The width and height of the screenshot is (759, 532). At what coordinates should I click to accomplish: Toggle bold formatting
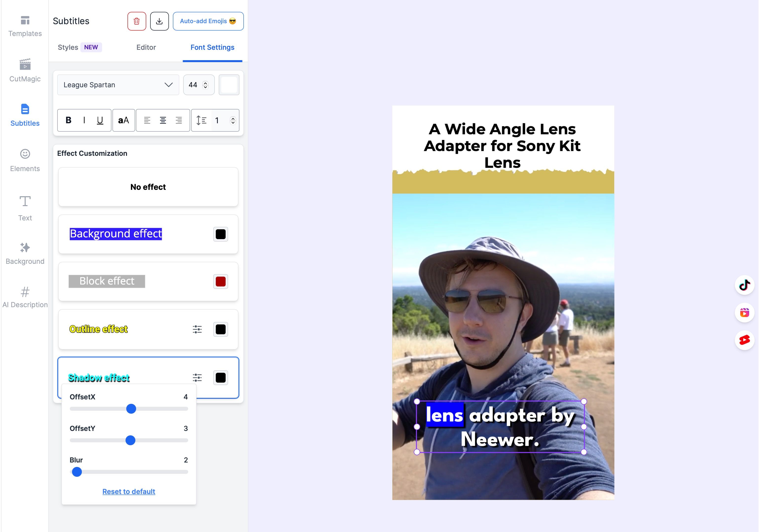tap(69, 120)
